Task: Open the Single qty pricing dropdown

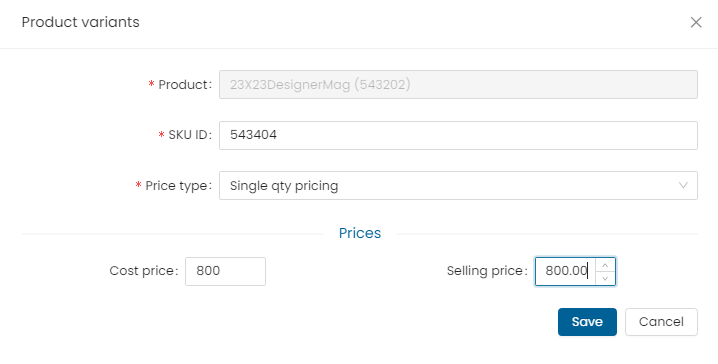Action: pyautogui.click(x=458, y=185)
